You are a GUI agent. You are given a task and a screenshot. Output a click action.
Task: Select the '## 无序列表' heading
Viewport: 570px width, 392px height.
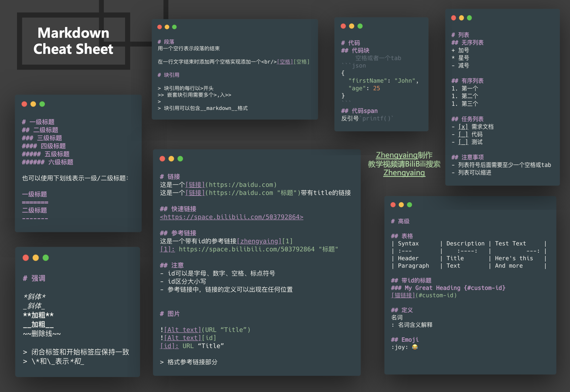pos(468,43)
